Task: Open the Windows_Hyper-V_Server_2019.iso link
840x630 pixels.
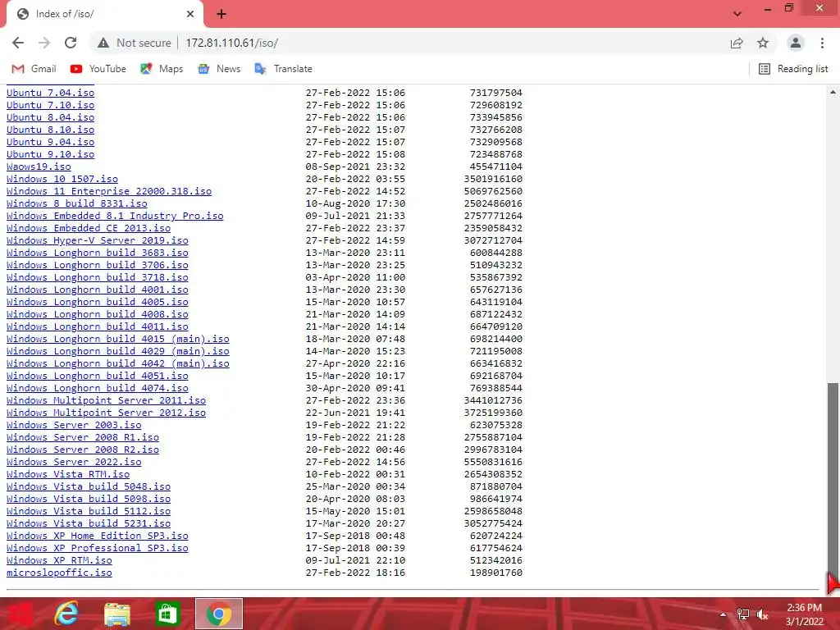Action: coord(98,240)
